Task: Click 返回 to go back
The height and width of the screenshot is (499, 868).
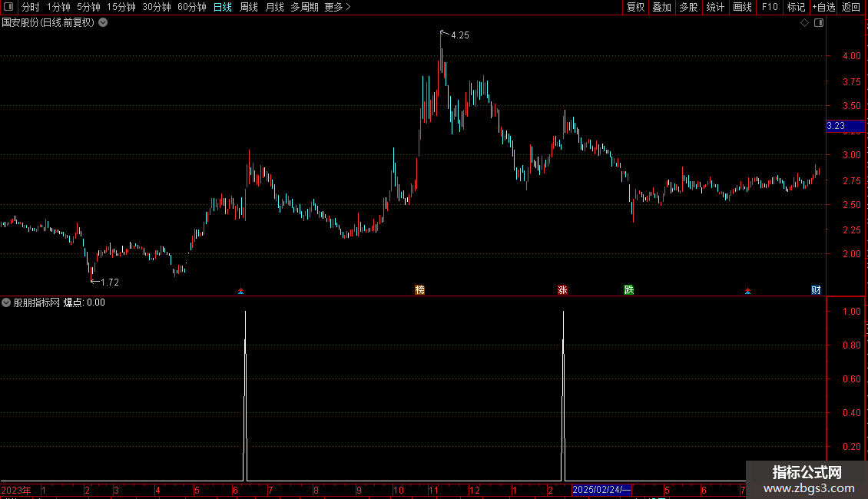Action: click(x=851, y=7)
